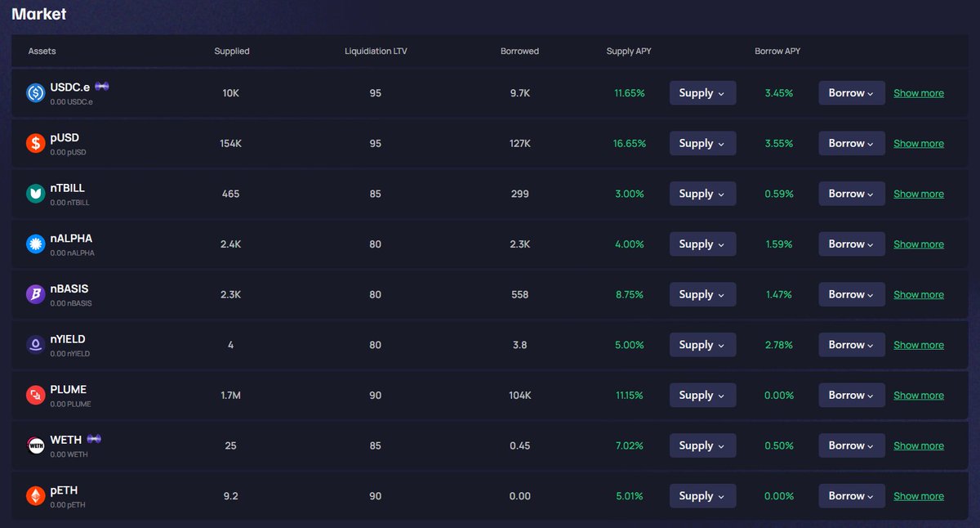This screenshot has width=980, height=528.
Task: Click the nALPHA token icon
Action: coord(35,244)
